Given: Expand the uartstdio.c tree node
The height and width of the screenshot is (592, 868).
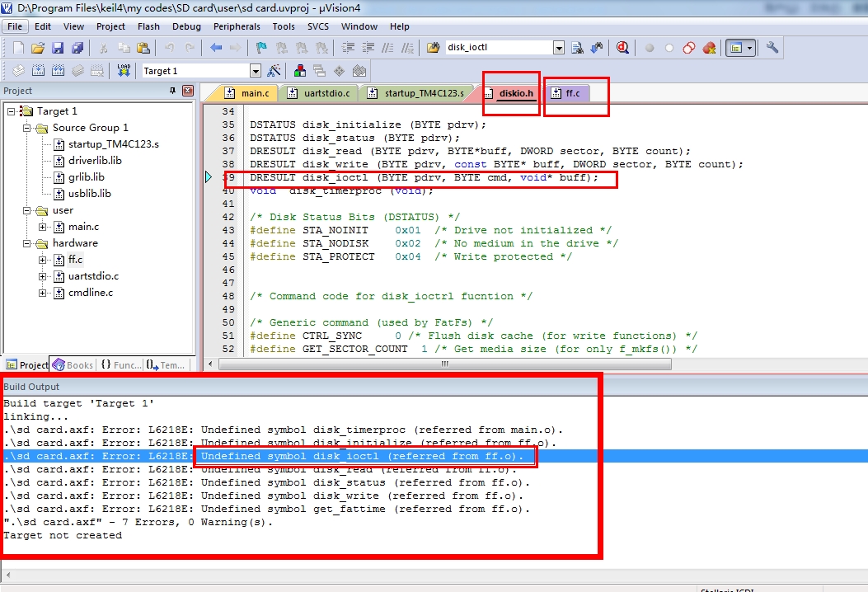Looking at the screenshot, I should [x=43, y=276].
